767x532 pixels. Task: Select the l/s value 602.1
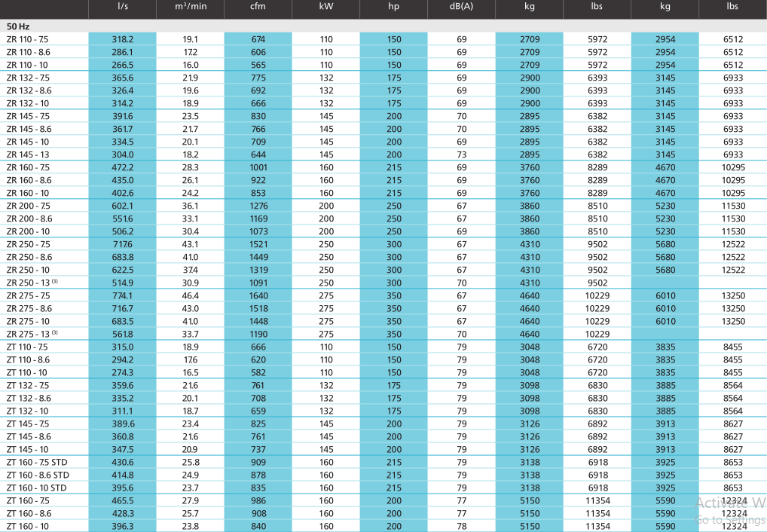point(122,206)
